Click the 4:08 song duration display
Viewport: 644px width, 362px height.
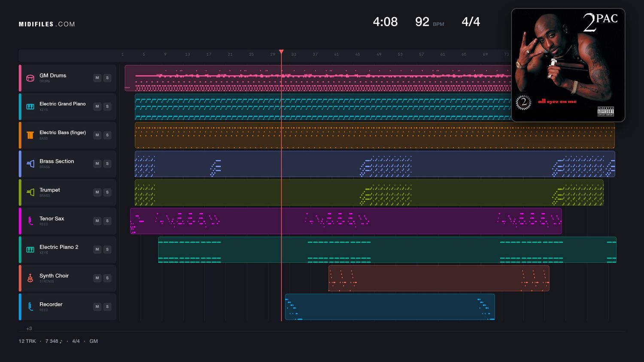coord(385,22)
